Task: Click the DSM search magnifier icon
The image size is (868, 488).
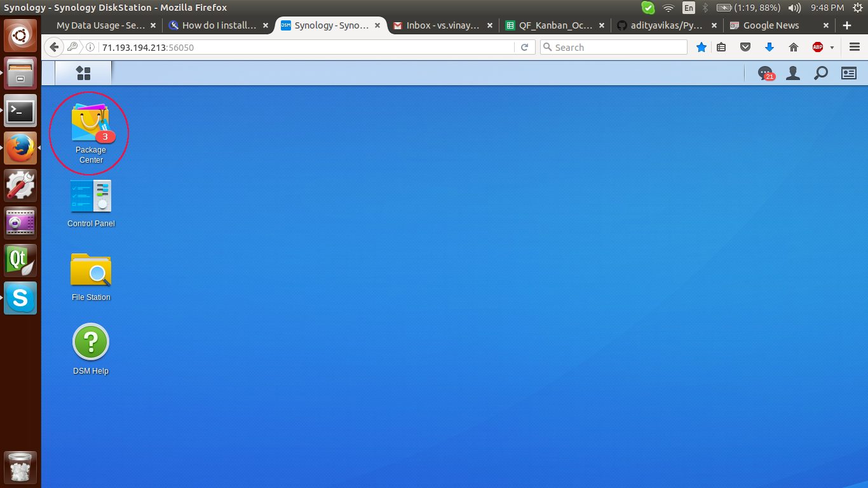Action: 821,73
